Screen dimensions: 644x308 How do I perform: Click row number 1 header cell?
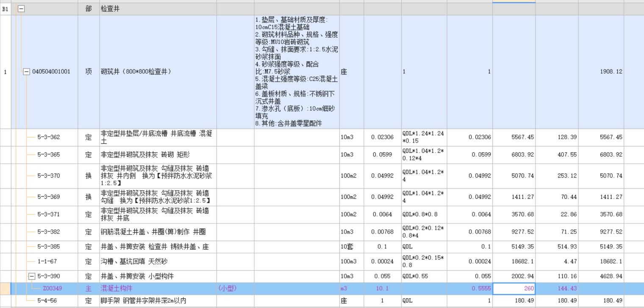(x=5, y=72)
